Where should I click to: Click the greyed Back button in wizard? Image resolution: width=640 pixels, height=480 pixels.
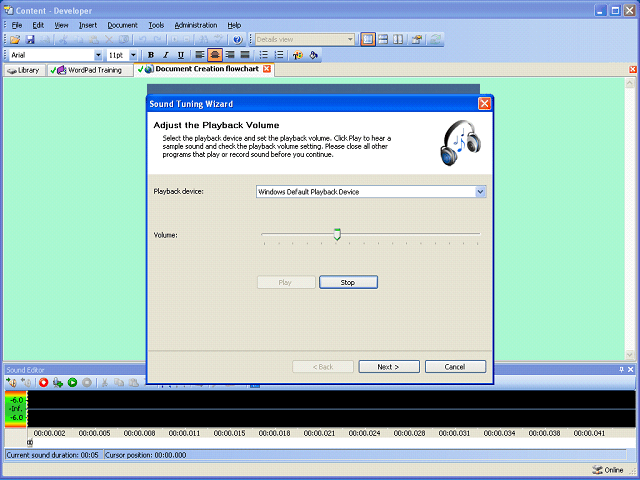[323, 367]
